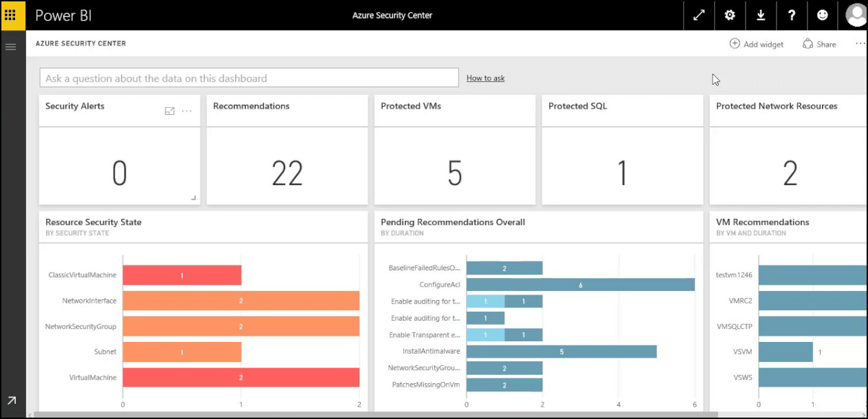The image size is (868, 419).
Task: Select the VMRC2 bar
Action: click(813, 301)
